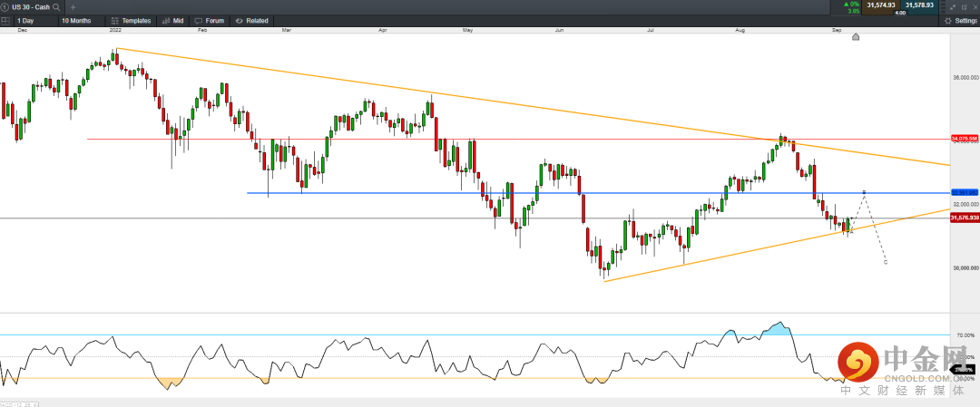980x407 pixels.
Task: Click the buy price 31,578.93
Action: click(x=920, y=5)
